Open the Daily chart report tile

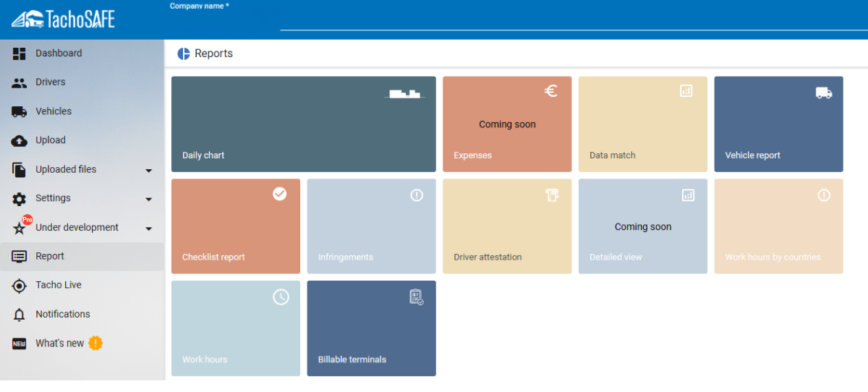pos(303,124)
